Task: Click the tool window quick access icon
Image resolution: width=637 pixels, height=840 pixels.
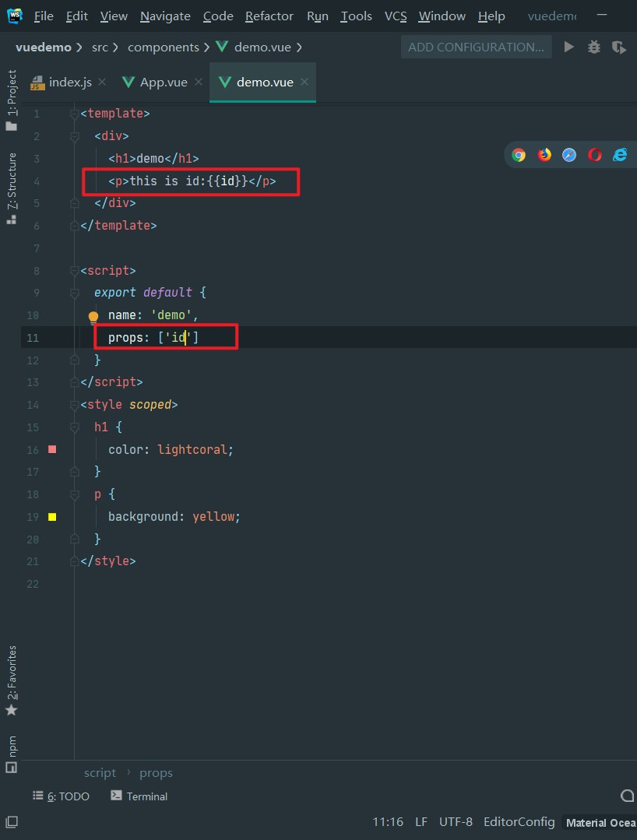Action: [x=11, y=822]
